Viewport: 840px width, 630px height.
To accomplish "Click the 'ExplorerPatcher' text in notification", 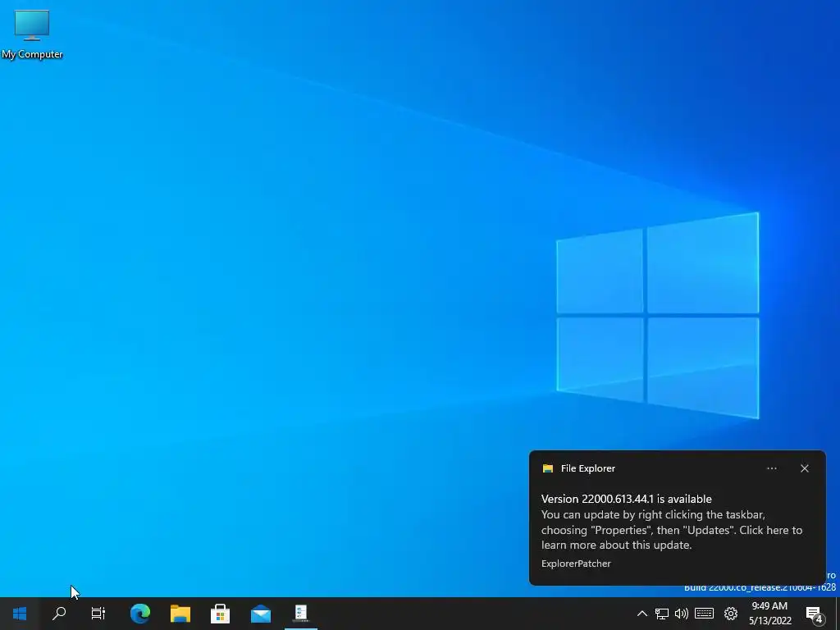I will pyautogui.click(x=576, y=564).
